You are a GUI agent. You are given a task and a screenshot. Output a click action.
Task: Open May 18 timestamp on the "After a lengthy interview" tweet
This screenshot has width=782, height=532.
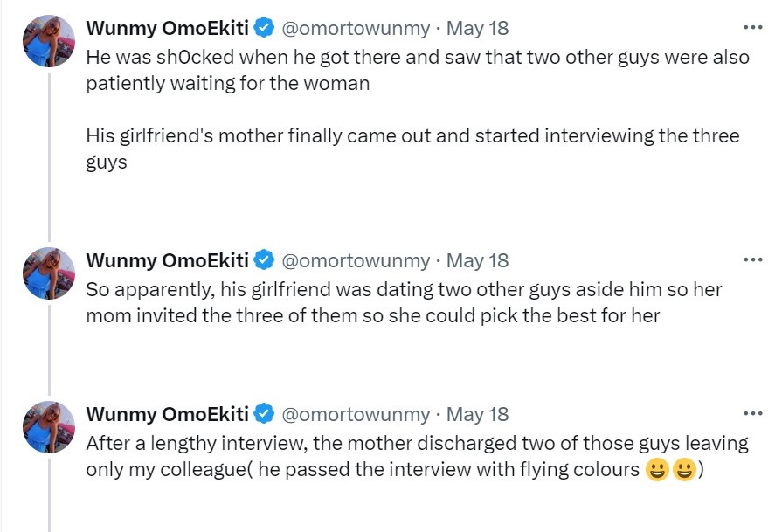[x=477, y=414]
